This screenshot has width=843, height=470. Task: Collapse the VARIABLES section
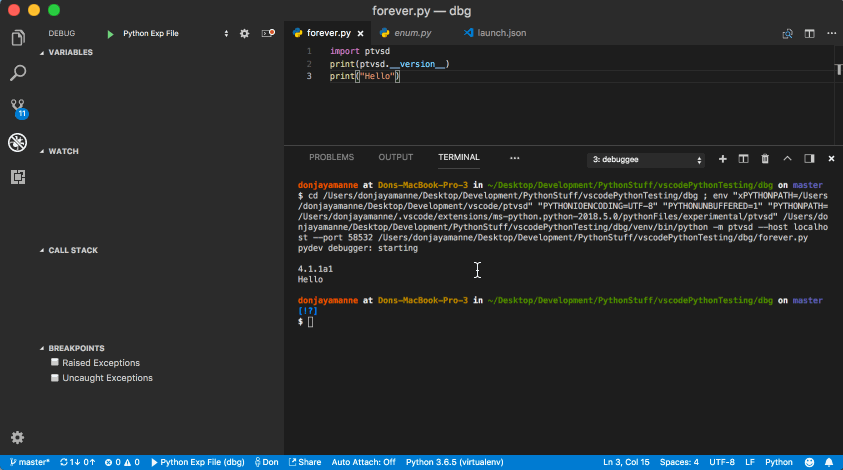pyautogui.click(x=66, y=52)
